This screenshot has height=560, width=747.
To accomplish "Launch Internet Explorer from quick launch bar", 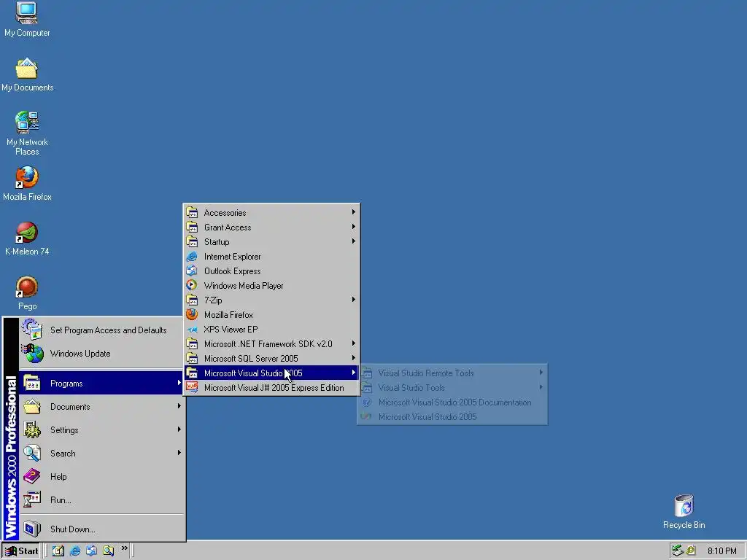I will [75, 551].
